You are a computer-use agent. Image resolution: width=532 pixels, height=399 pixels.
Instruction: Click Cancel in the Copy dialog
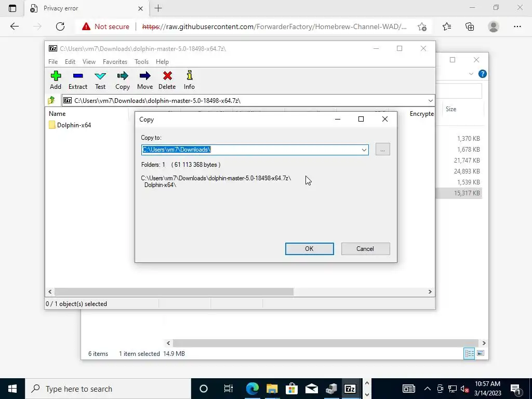(365, 249)
